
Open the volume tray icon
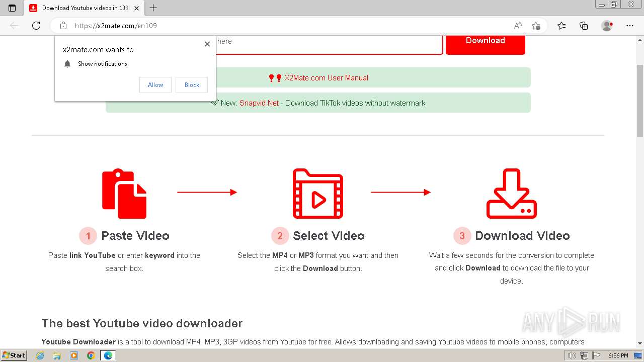pyautogui.click(x=572, y=355)
